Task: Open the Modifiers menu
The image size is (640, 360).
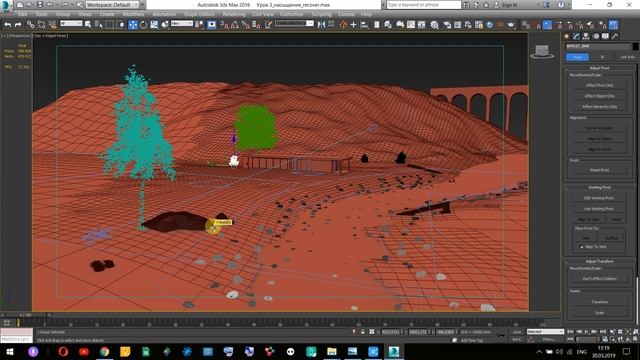Action: [x=133, y=14]
